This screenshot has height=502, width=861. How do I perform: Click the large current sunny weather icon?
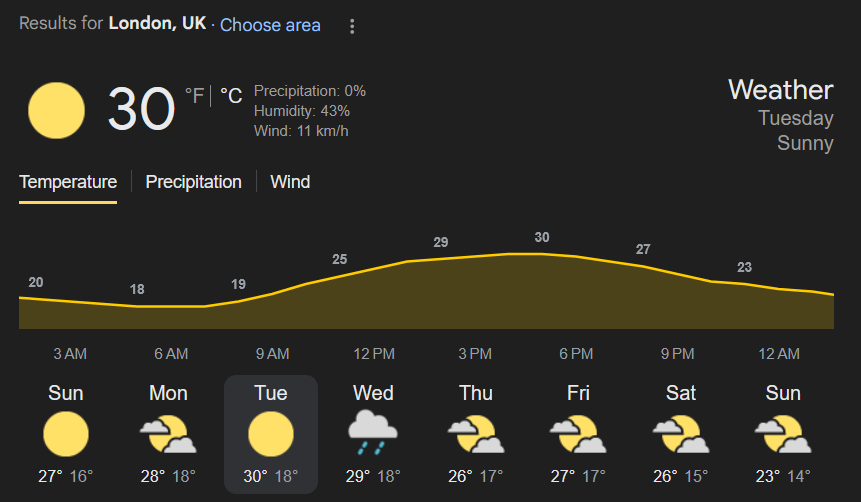tap(57, 110)
